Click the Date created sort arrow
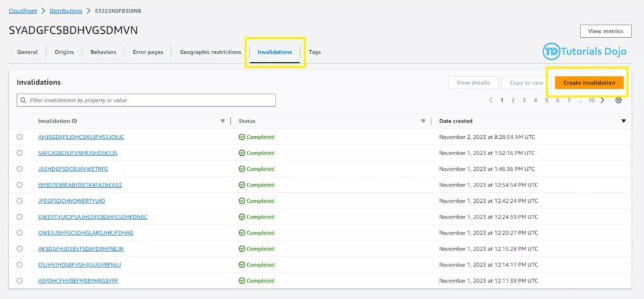The height and width of the screenshot is (299, 644). [623, 121]
